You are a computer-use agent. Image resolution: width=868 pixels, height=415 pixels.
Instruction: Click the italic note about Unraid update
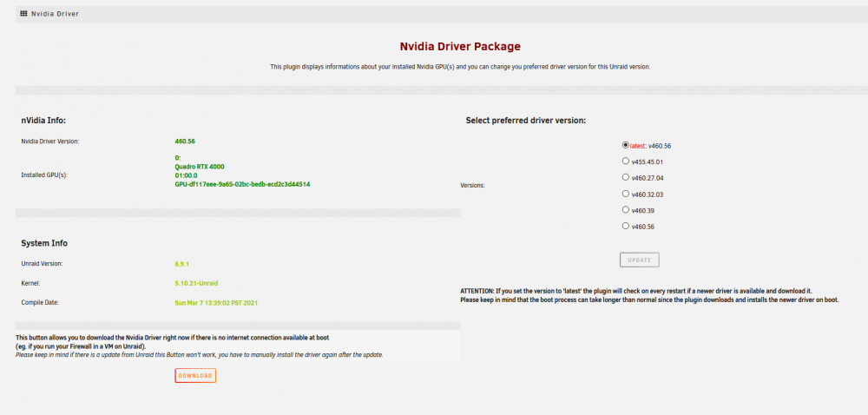(200, 355)
